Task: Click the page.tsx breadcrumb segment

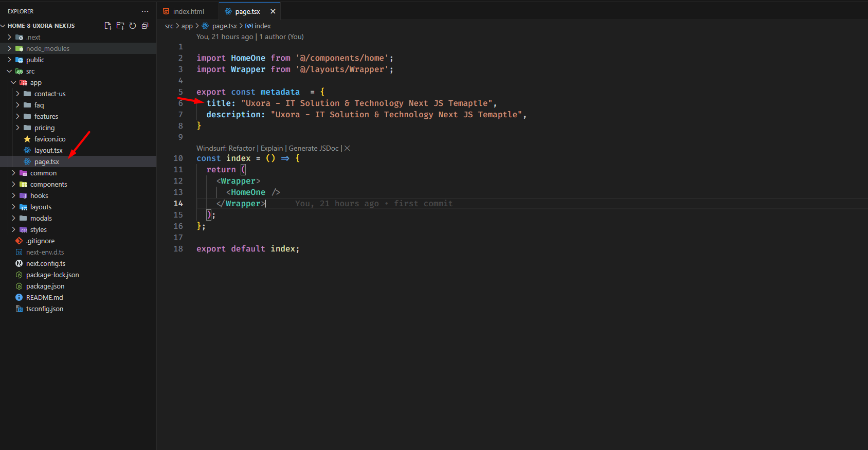Action: coord(224,26)
